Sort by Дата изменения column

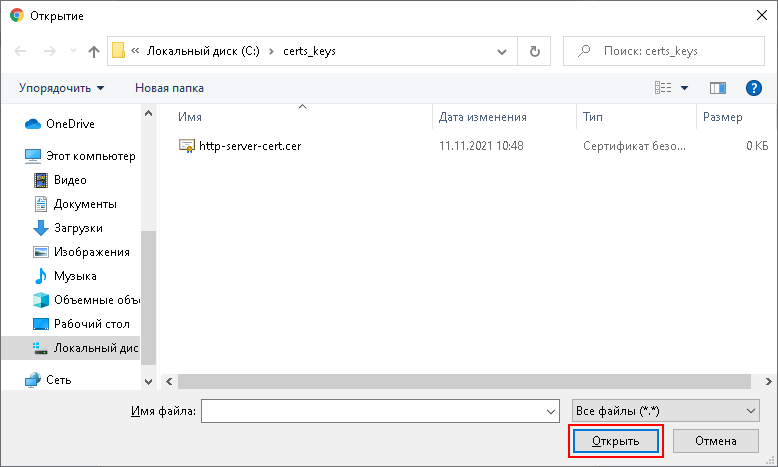[x=483, y=117]
